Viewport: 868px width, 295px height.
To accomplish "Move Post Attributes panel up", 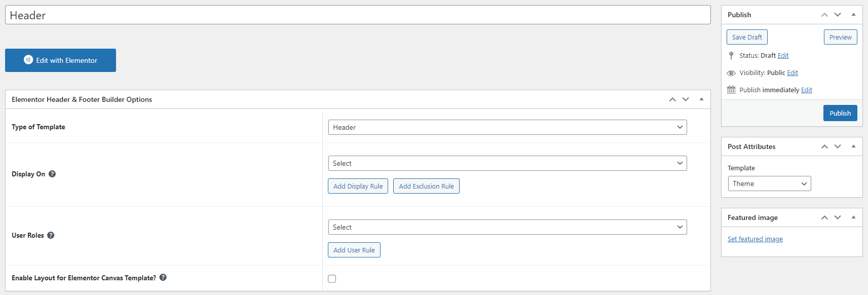I will [824, 146].
